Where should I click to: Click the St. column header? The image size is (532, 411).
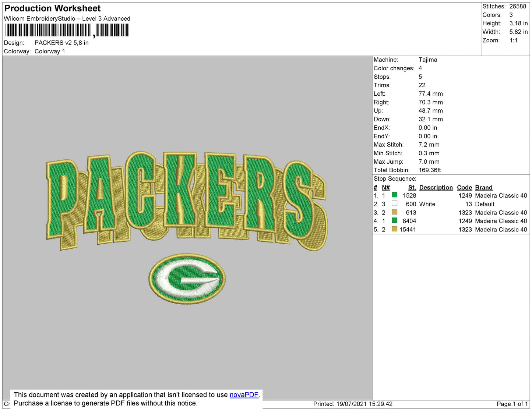412,187
